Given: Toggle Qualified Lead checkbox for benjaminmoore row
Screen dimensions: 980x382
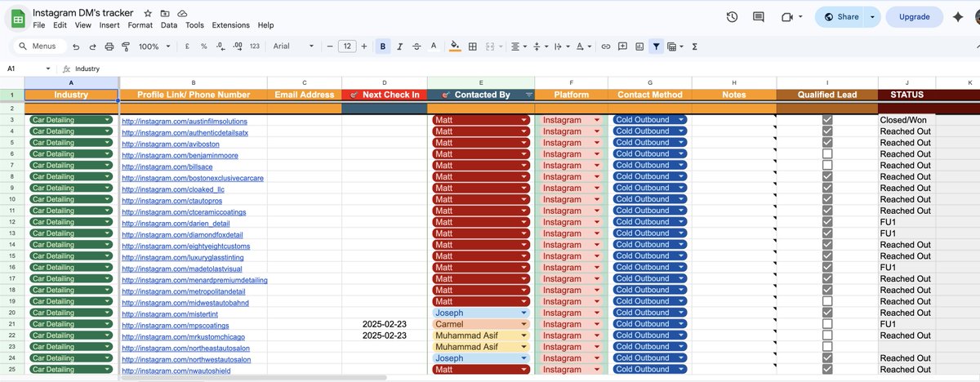Looking at the screenshot, I should [827, 153].
